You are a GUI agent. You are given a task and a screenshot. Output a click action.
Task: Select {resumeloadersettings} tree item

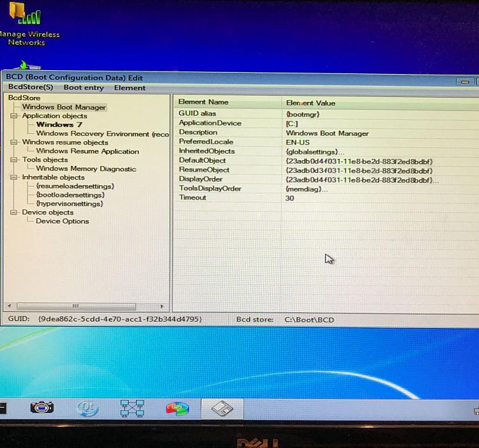point(75,186)
